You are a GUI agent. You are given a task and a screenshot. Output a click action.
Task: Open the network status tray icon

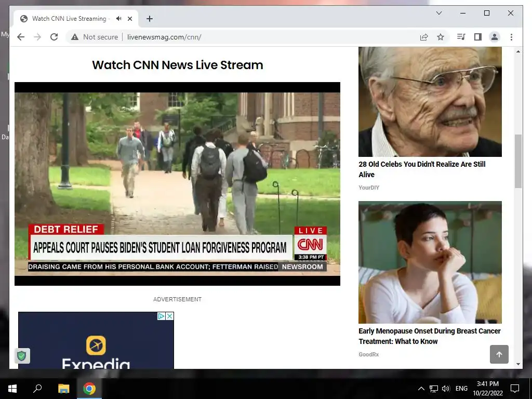pos(434,389)
